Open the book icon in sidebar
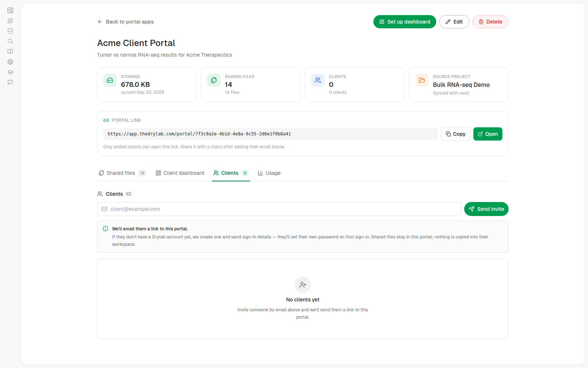 (10, 52)
